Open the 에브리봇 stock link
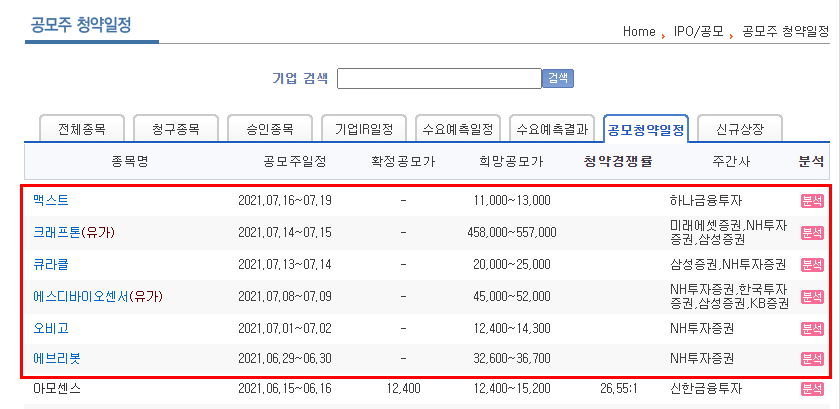Viewport: 840px width, 409px height. (x=57, y=359)
